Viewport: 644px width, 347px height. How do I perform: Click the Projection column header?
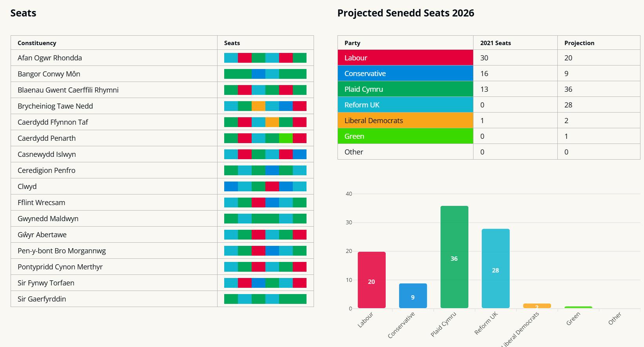tap(579, 43)
